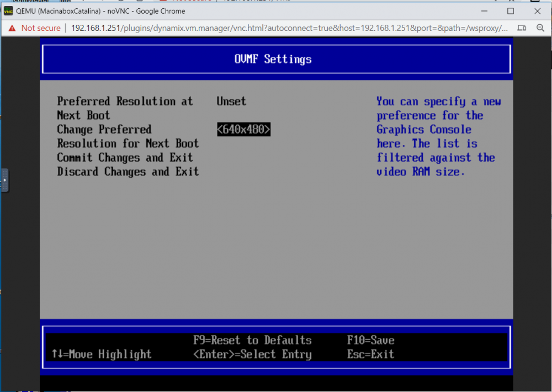The image size is (552, 392).
Task: Choose Commit Changes and Exit
Action: [125, 158]
